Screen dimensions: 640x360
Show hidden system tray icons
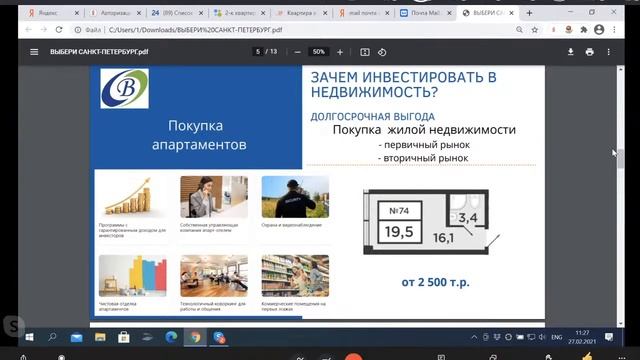[x=474, y=337]
